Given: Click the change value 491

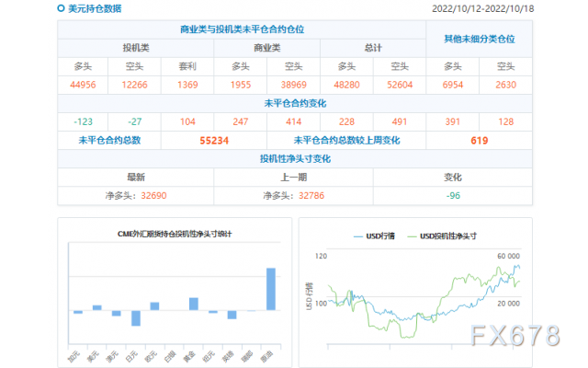Looking at the screenshot, I should pos(400,121).
